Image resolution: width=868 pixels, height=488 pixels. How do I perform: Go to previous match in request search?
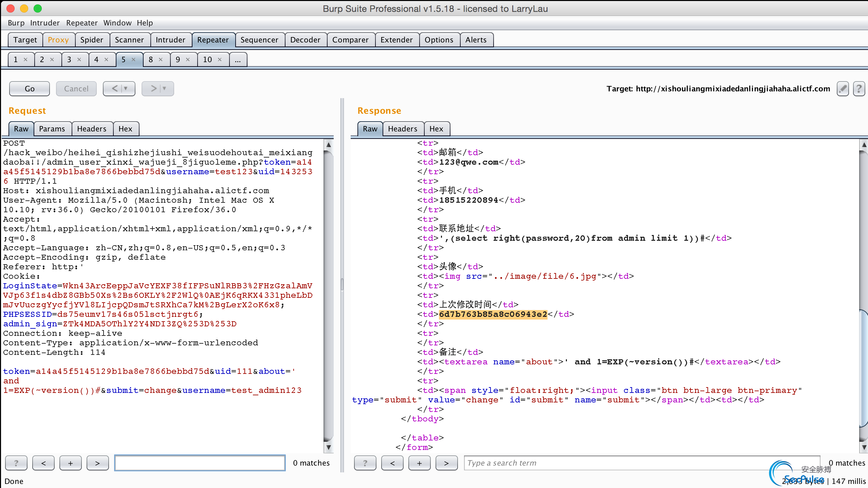pos(43,463)
